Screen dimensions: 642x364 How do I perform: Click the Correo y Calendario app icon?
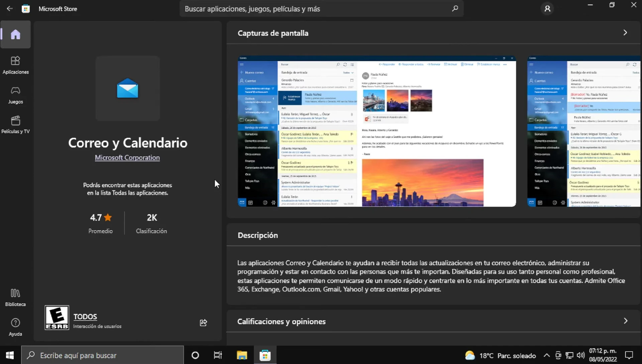pos(127,88)
